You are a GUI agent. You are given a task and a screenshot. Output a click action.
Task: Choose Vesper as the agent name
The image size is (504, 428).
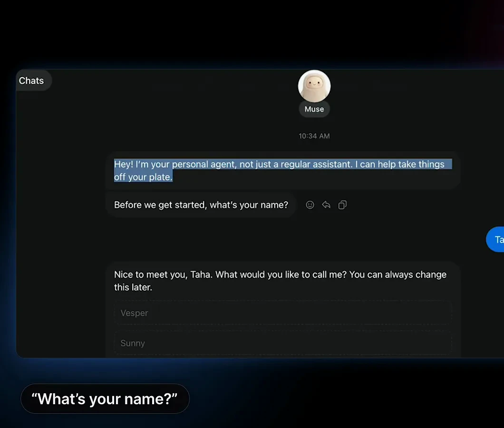(x=282, y=313)
